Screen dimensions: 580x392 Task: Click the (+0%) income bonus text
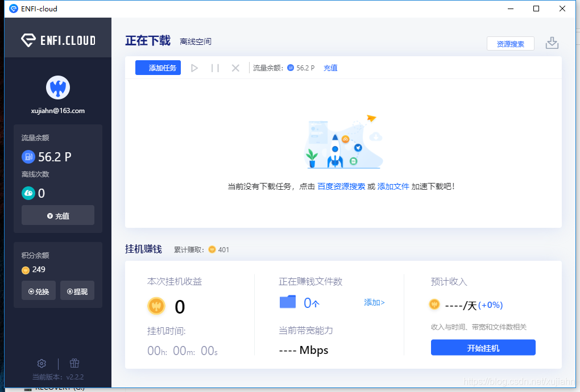click(x=491, y=305)
